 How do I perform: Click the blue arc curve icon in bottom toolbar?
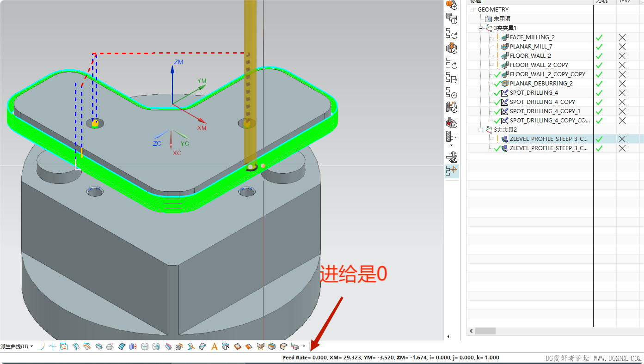[41, 346]
